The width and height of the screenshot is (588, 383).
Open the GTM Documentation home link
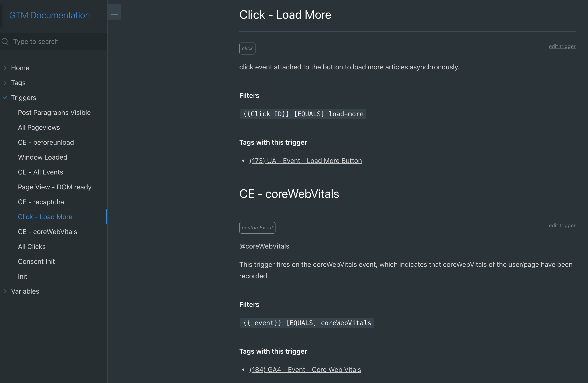pyautogui.click(x=49, y=15)
